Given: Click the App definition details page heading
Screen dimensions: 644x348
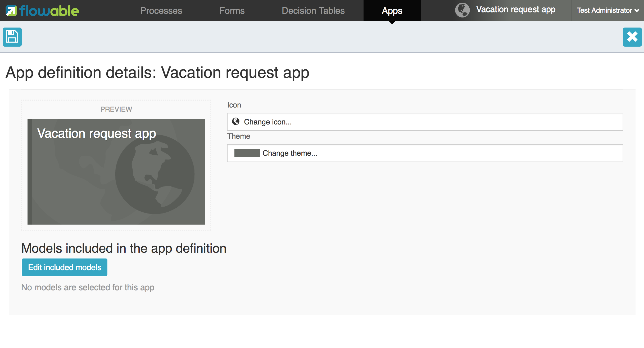Looking at the screenshot, I should 157,73.
